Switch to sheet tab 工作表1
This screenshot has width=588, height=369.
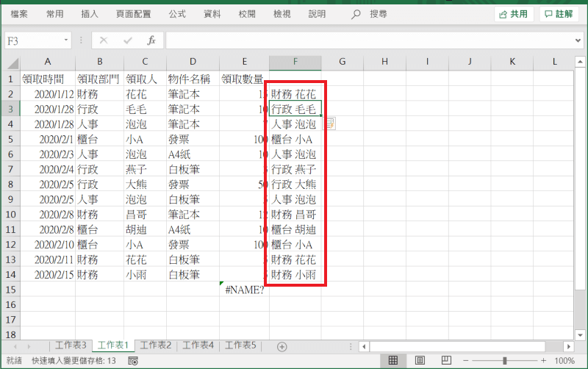point(113,345)
